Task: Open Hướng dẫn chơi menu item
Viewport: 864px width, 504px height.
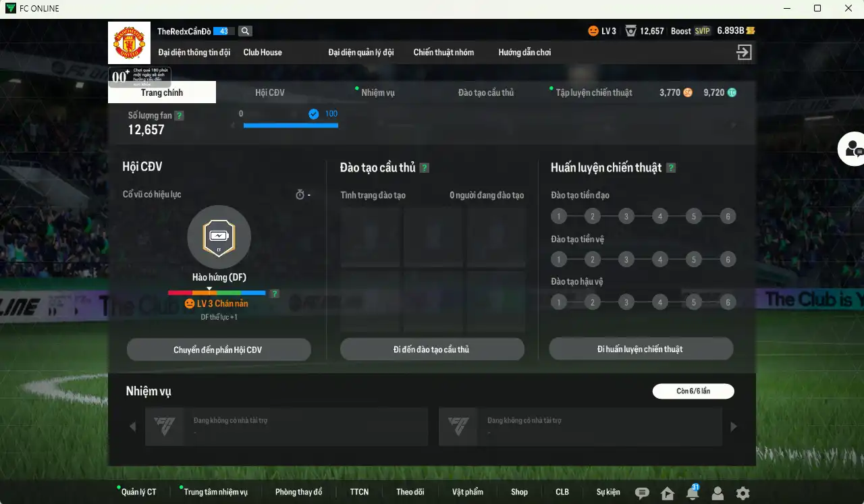Action: 524,52
